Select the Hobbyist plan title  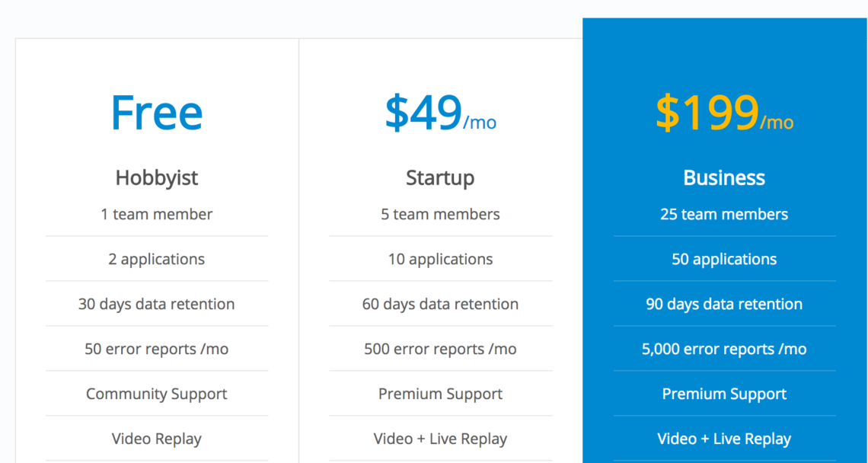(157, 177)
